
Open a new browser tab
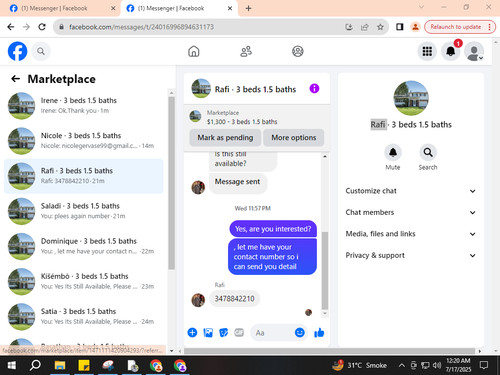(248, 8)
